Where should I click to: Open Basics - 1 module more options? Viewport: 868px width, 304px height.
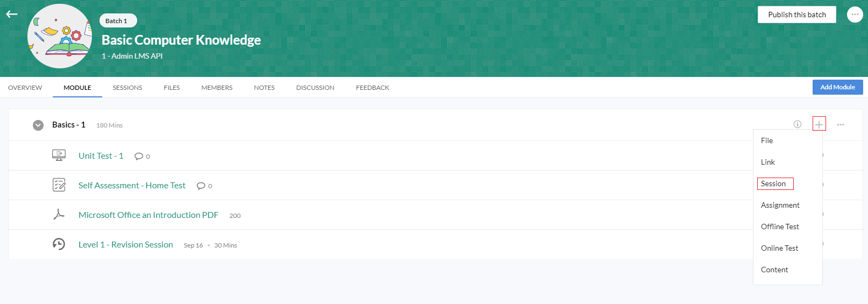(x=841, y=124)
